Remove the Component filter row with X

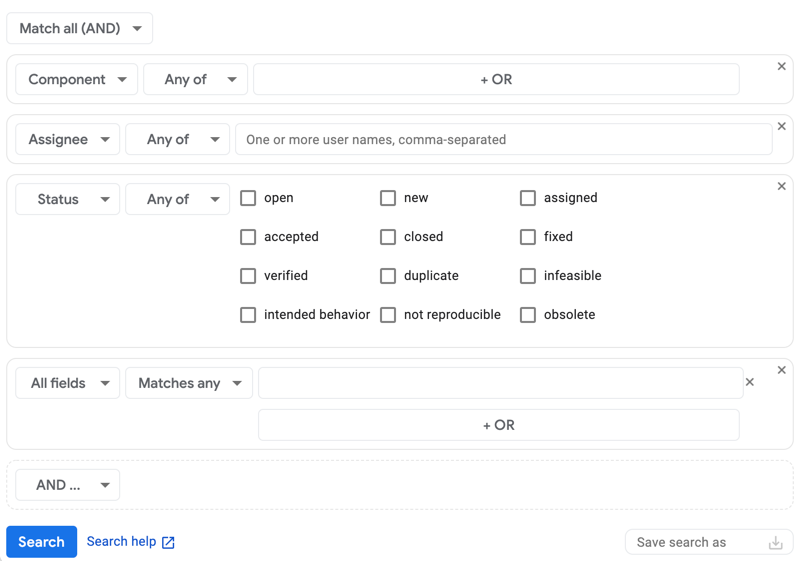782,66
